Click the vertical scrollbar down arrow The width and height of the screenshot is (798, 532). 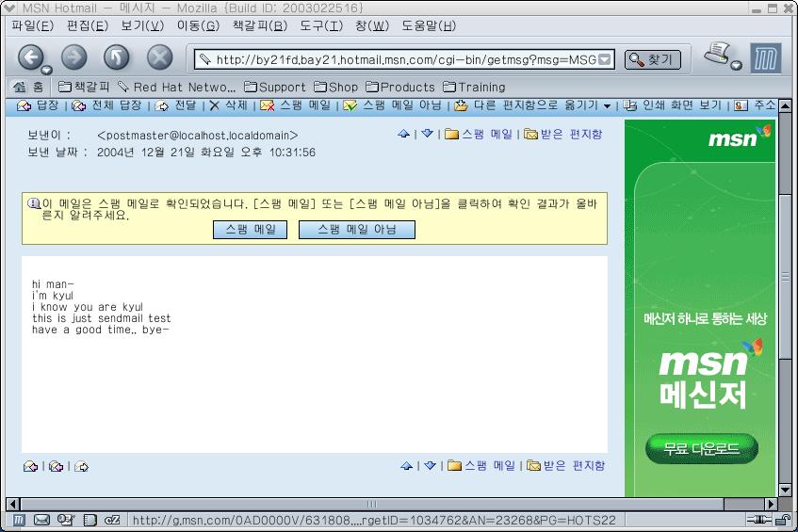click(785, 491)
